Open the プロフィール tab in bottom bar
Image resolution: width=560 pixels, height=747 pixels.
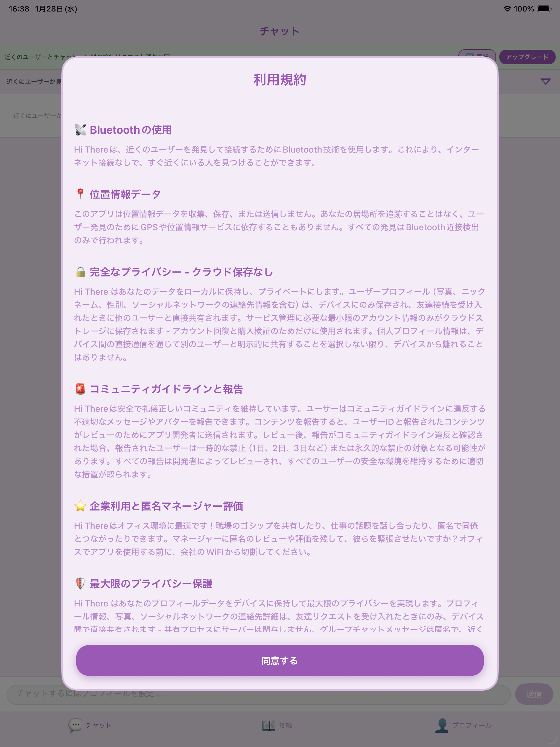point(463,725)
